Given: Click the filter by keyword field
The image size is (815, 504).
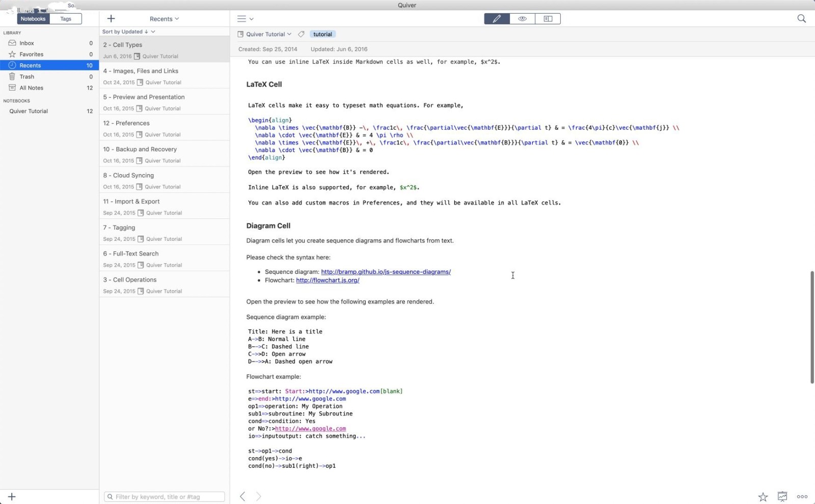Looking at the screenshot, I should click(x=164, y=496).
